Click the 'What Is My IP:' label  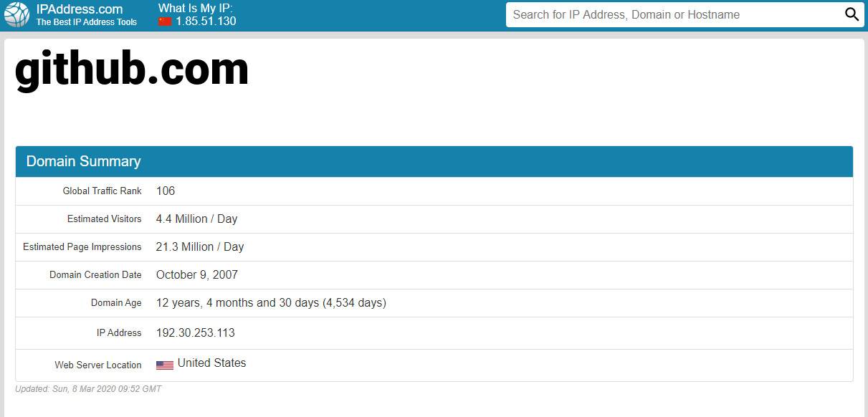196,8
